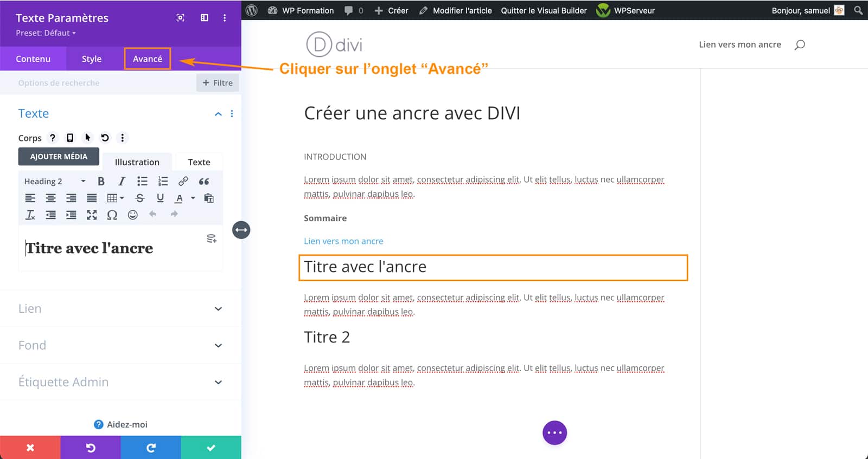Click the Corps help question mark
This screenshot has height=459, width=868.
tap(53, 138)
